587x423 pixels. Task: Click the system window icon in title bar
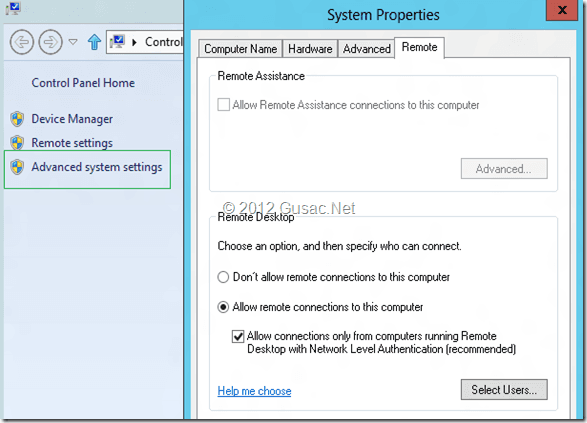[x=13, y=8]
